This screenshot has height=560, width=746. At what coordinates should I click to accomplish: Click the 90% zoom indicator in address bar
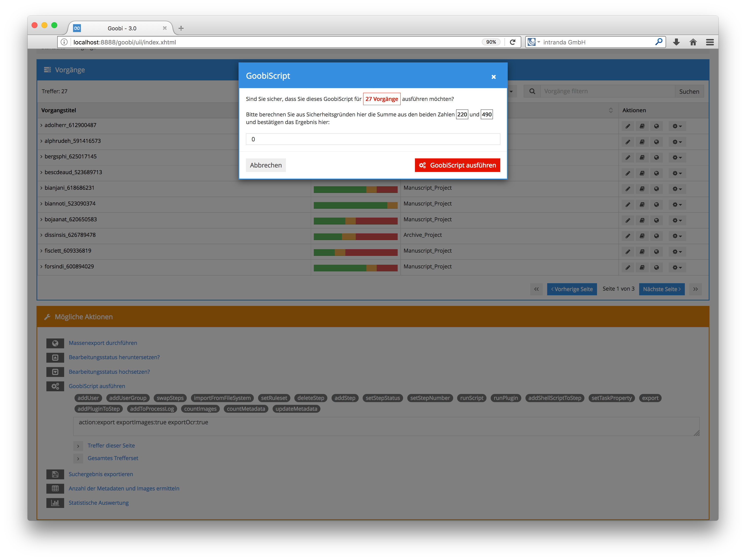491,42
